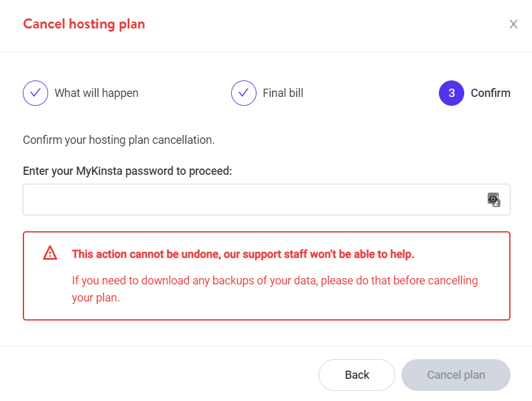The height and width of the screenshot is (401, 532).
Task: Click the Cancel plan button
Action: (456, 375)
